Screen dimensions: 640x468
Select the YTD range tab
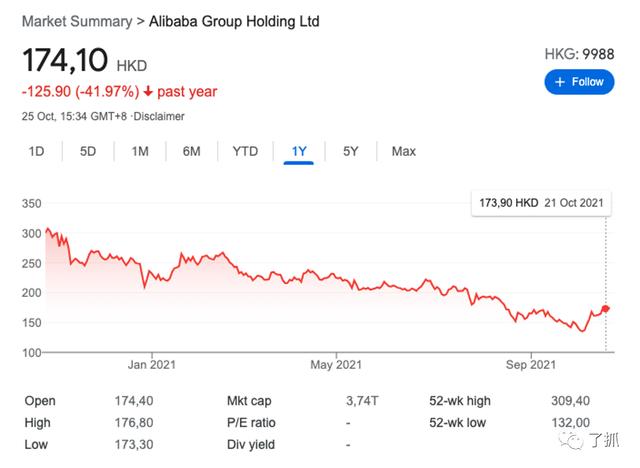click(x=245, y=151)
